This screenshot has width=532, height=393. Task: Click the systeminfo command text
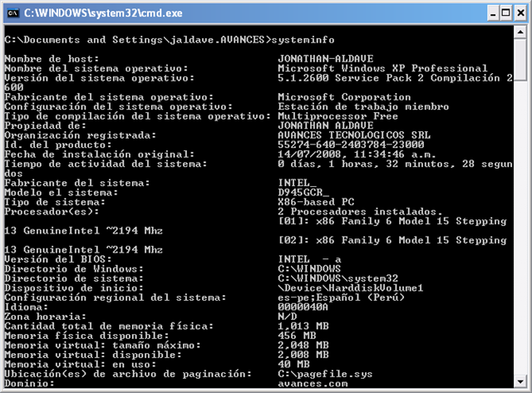click(303, 40)
